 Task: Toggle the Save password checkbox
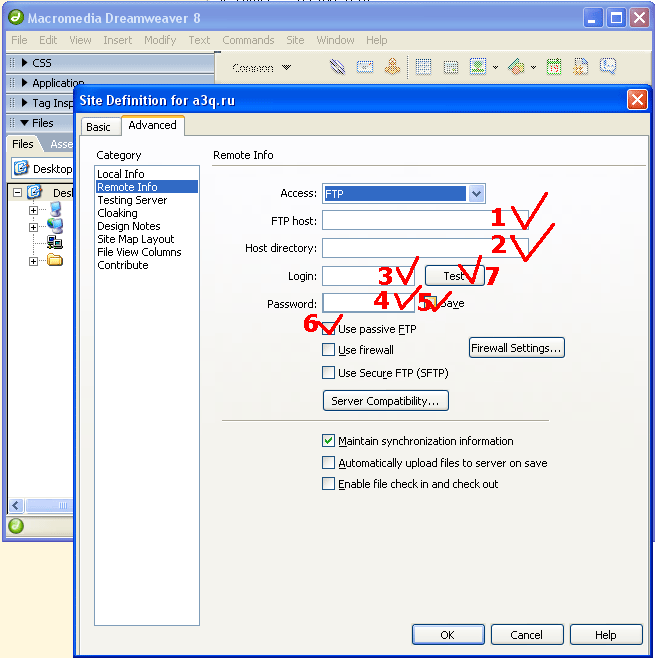click(x=430, y=303)
